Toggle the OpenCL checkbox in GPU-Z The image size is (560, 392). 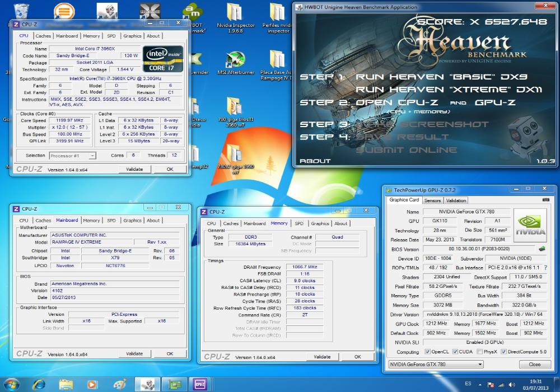[x=427, y=352]
